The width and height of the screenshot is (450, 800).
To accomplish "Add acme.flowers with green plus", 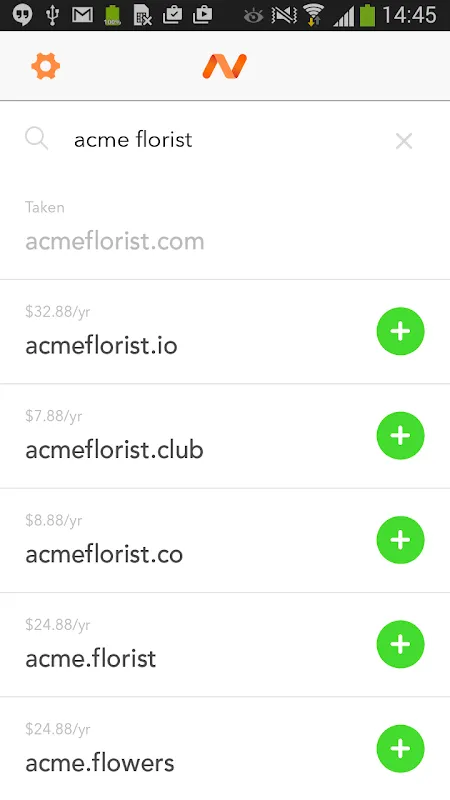I will tap(401, 748).
